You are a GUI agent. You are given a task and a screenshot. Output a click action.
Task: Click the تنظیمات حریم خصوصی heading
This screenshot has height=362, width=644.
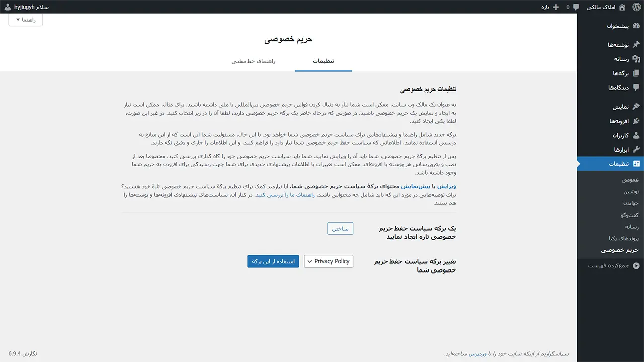point(429,89)
